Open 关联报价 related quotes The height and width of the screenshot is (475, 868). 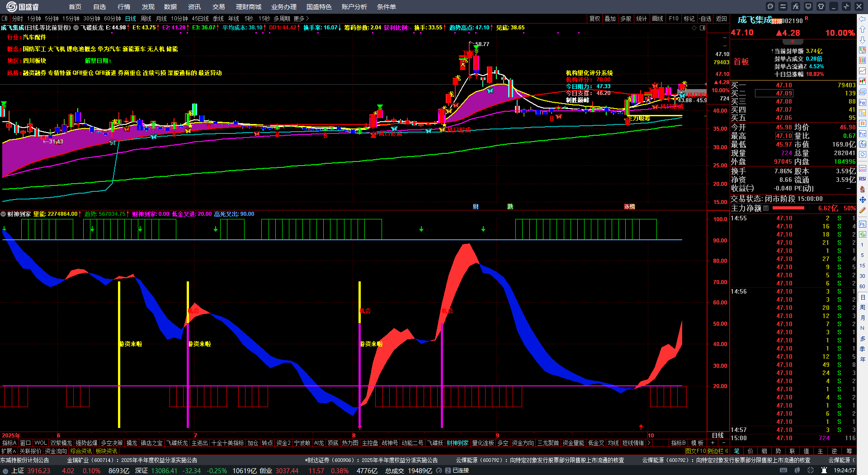tap(30, 451)
